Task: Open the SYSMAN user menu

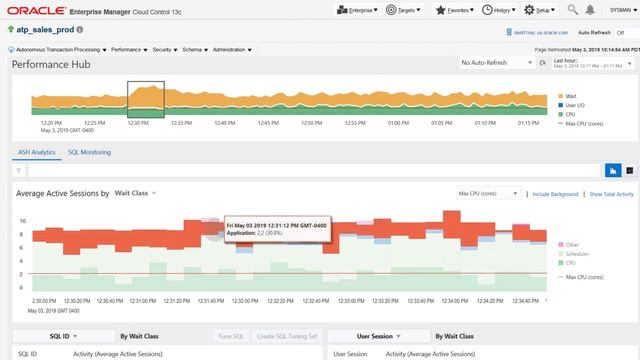Action: click(x=623, y=10)
